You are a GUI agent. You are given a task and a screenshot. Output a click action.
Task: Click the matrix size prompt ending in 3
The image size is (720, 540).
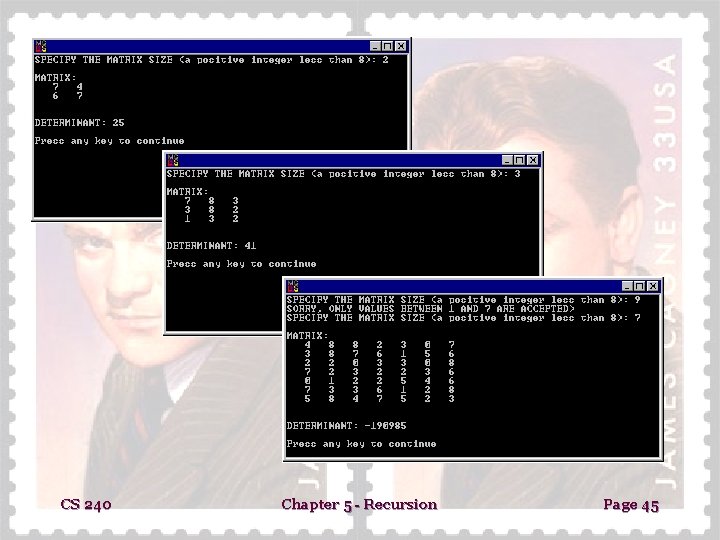[x=343, y=174]
